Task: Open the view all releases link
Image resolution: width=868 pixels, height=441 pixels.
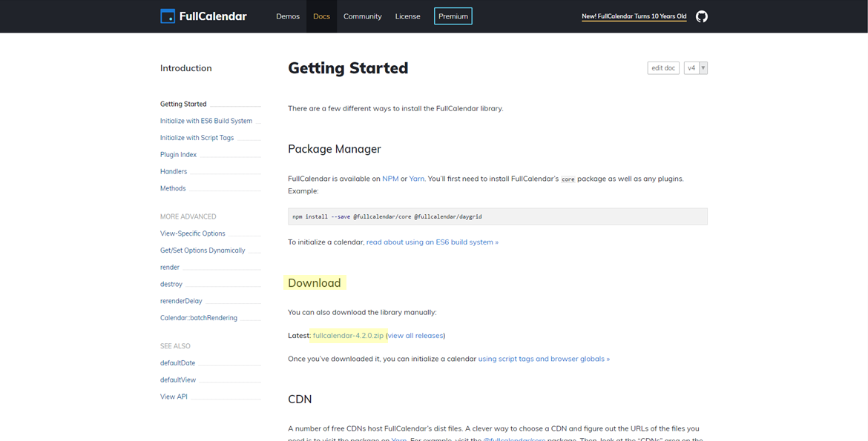Action: pos(415,335)
